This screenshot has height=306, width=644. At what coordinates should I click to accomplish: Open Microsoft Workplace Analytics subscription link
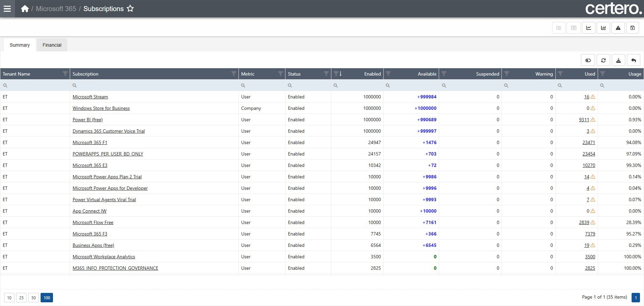click(104, 257)
